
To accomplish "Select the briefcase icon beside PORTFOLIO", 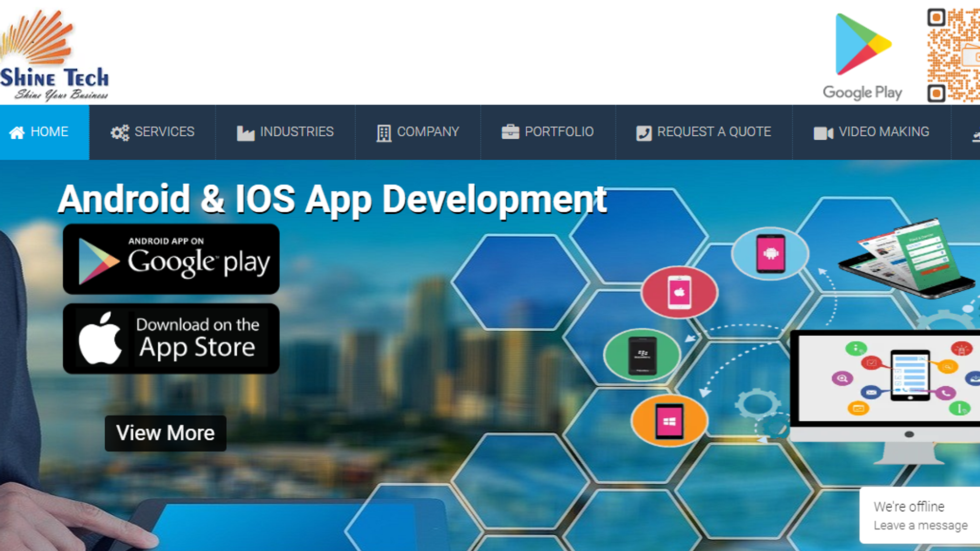I will pyautogui.click(x=510, y=132).
